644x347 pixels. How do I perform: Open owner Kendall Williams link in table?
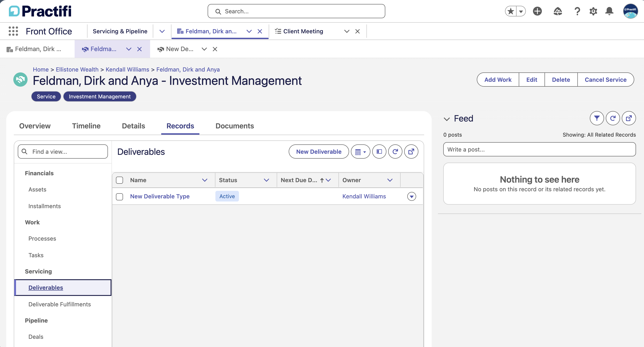click(364, 196)
